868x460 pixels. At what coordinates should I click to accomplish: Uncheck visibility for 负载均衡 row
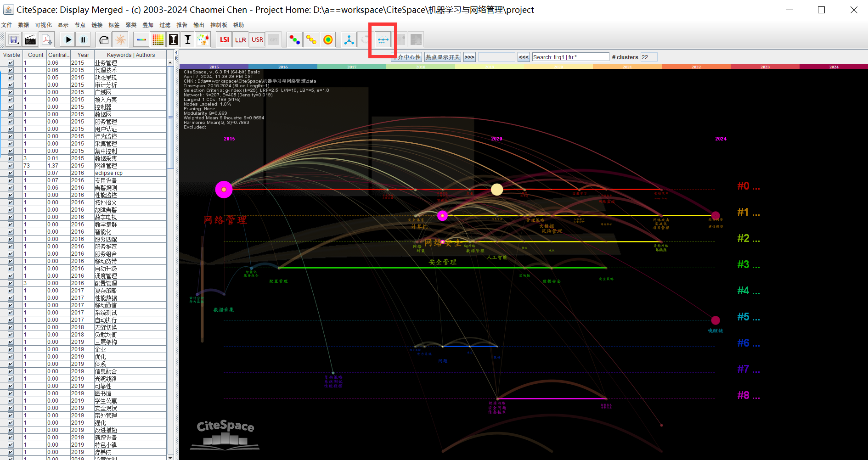click(x=11, y=335)
